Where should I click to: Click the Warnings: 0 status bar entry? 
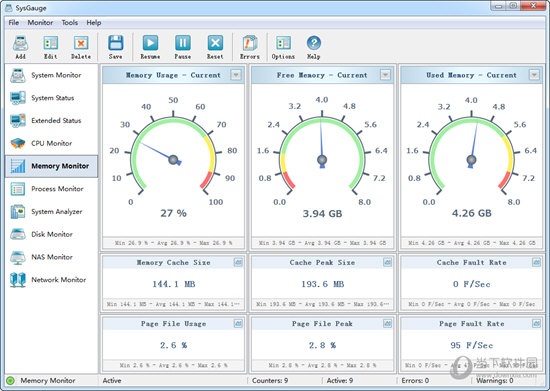point(495,380)
